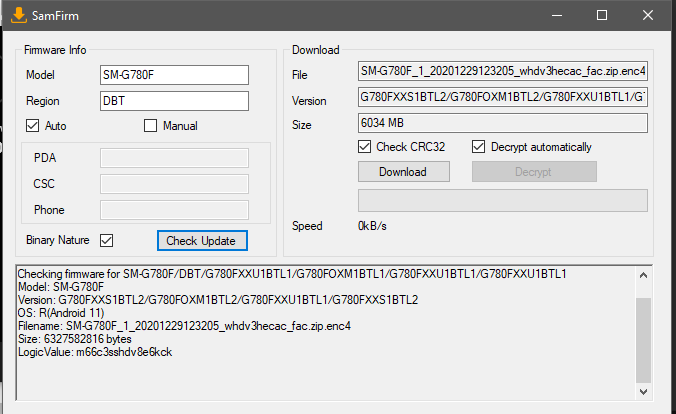Toggle the Decrypt automatically checkbox
The image size is (676, 414).
[x=478, y=147]
